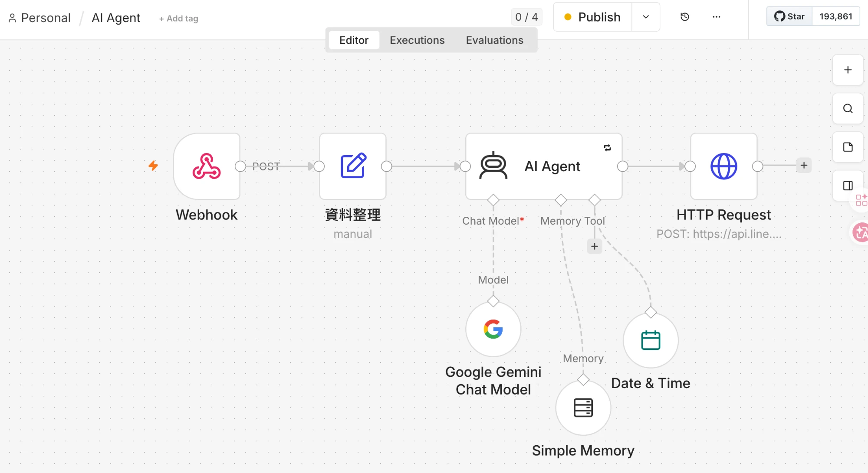The image size is (868, 473).
Task: Switch to the Editor tab
Action: 354,40
